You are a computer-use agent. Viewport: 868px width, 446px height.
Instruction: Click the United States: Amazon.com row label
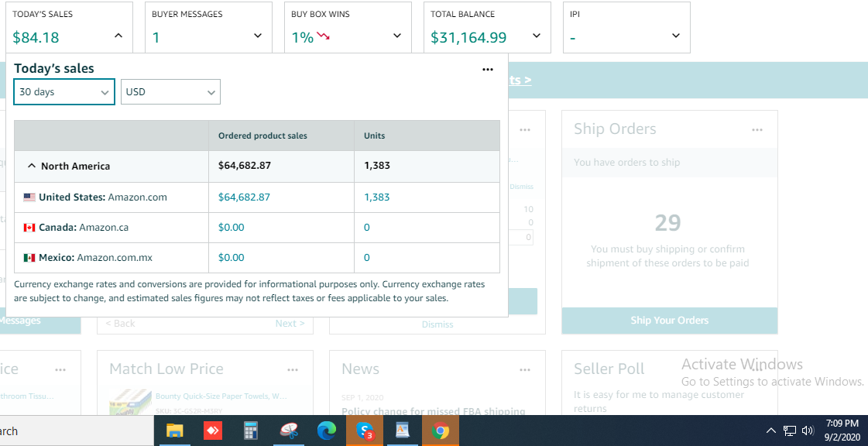102,197
